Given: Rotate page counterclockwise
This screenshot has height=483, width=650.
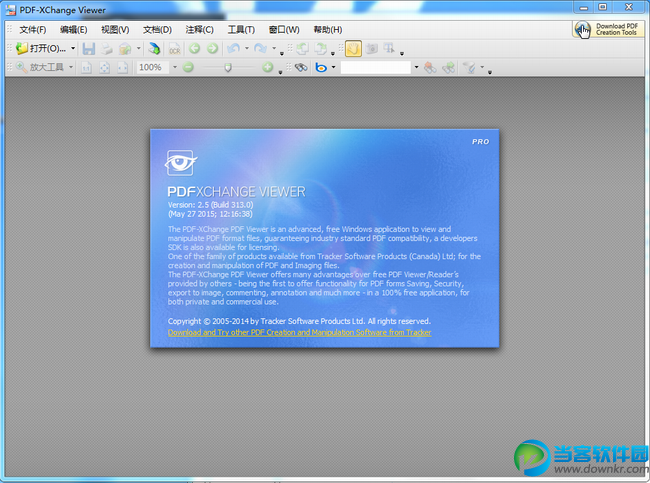Looking at the screenshot, I should pyautogui.click(x=302, y=49).
